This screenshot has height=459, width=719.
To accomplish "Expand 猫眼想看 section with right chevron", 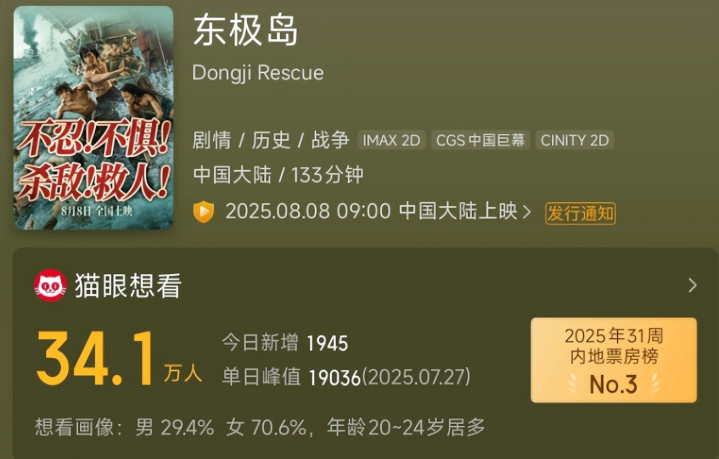I will 692,285.
